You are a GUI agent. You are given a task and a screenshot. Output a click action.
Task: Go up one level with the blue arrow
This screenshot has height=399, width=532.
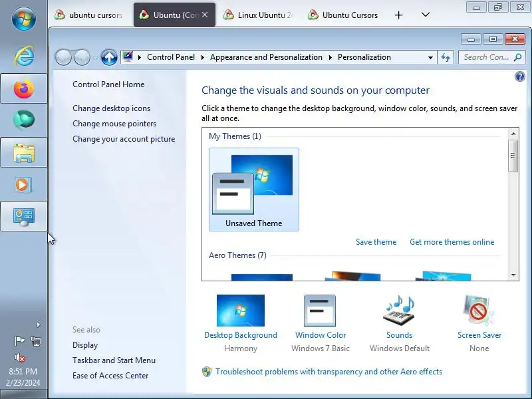(109, 57)
